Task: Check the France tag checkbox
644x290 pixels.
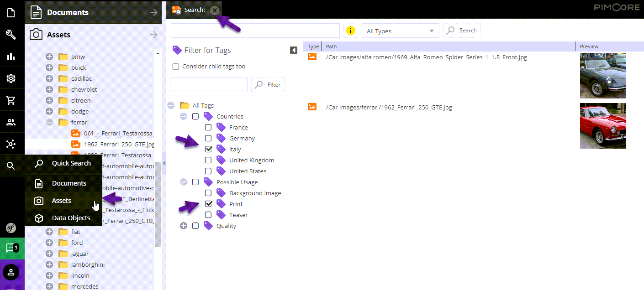Action: [208, 127]
